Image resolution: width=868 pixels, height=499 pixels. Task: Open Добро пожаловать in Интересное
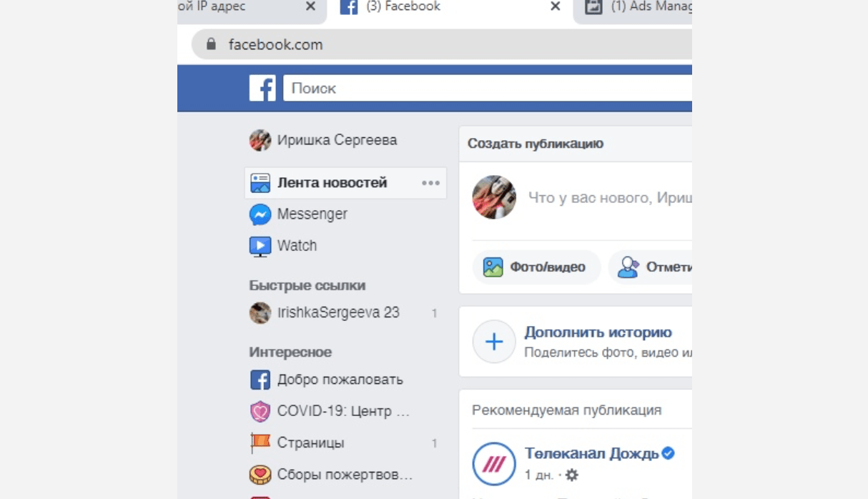(340, 380)
